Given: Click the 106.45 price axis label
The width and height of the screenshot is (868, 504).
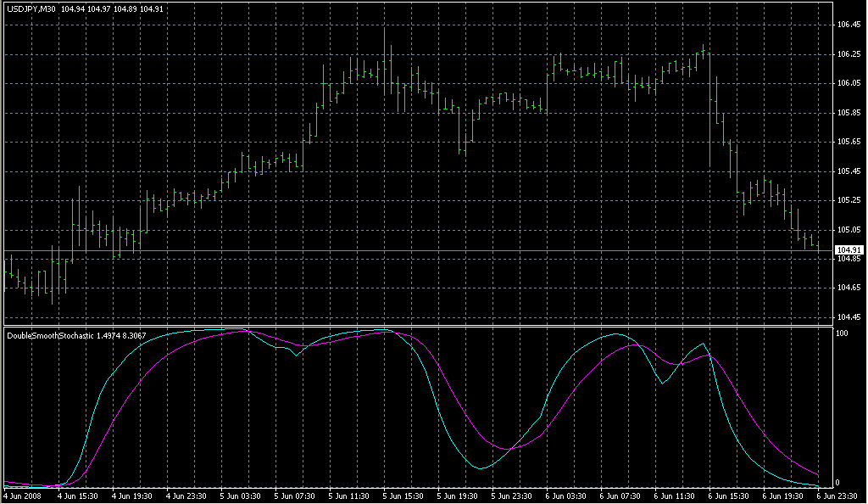Looking at the screenshot, I should 848,25.
